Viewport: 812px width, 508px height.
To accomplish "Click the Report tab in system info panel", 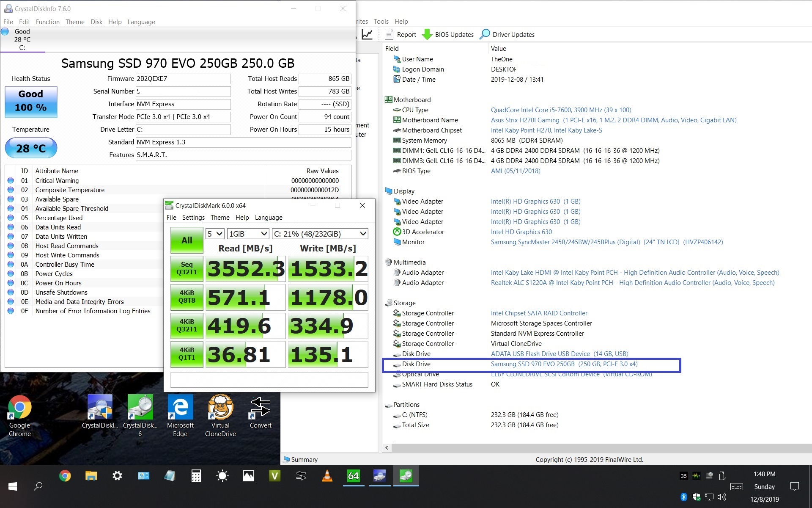I will (x=405, y=35).
